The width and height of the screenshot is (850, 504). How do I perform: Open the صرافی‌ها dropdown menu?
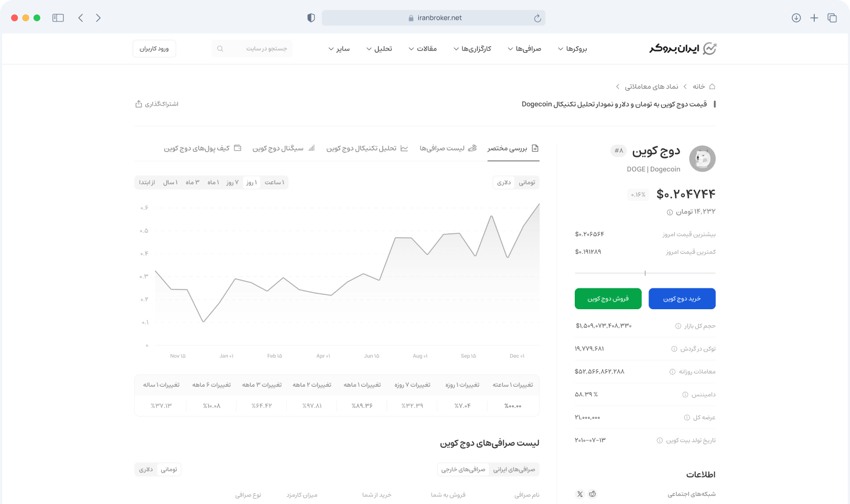[x=524, y=48]
